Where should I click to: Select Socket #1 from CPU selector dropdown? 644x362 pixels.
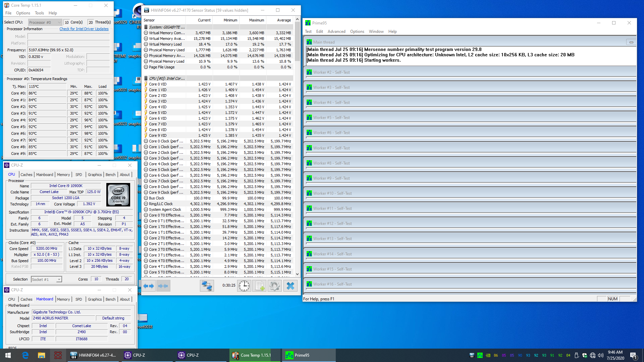[46, 279]
